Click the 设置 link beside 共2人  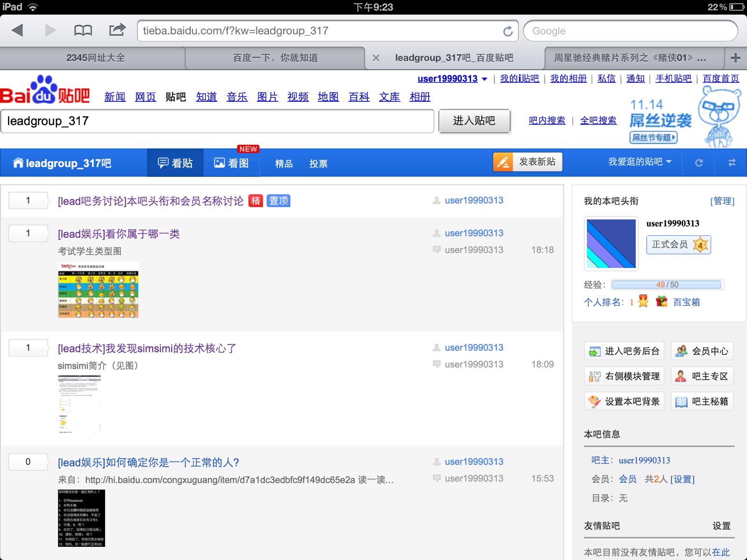[x=683, y=479]
